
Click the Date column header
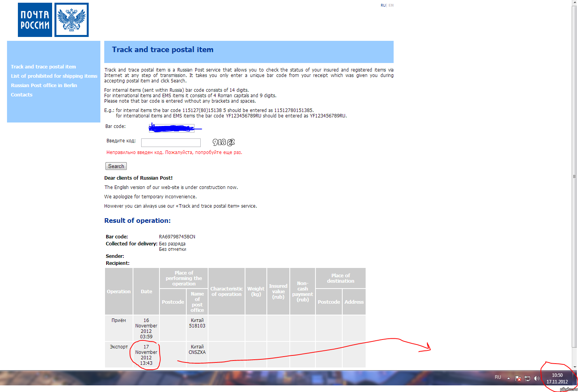(x=146, y=291)
